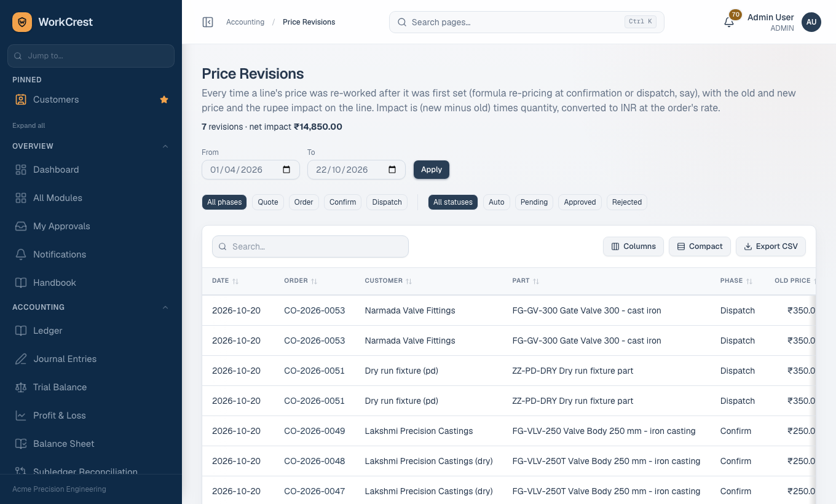Sort table by the Phase column arrows
This screenshot has height=504, width=836.
[x=749, y=281]
